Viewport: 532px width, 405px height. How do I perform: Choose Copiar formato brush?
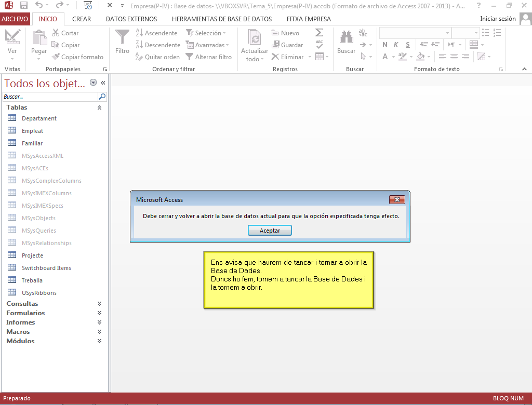click(x=78, y=57)
